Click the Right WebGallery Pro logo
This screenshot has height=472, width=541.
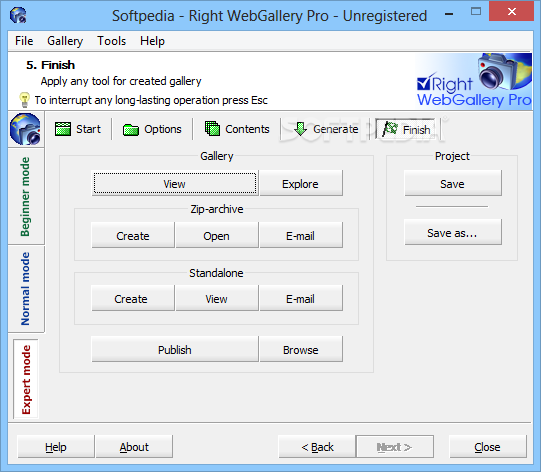click(x=474, y=81)
